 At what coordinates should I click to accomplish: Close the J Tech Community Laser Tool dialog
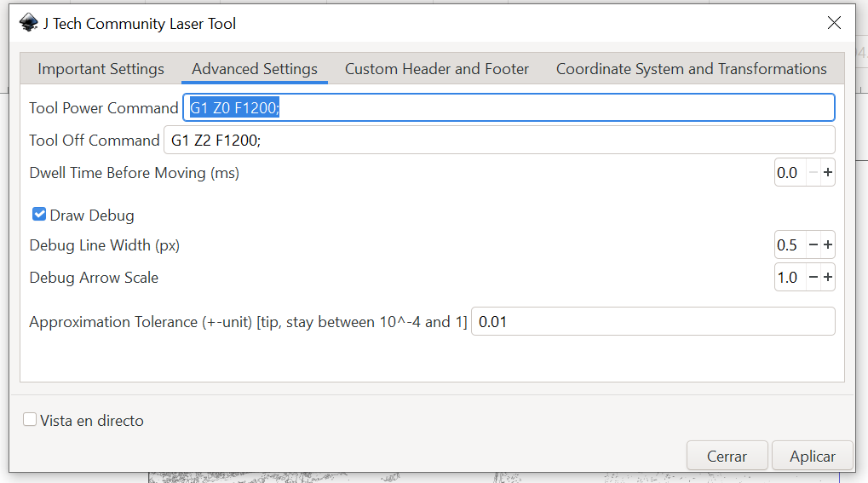pos(834,23)
